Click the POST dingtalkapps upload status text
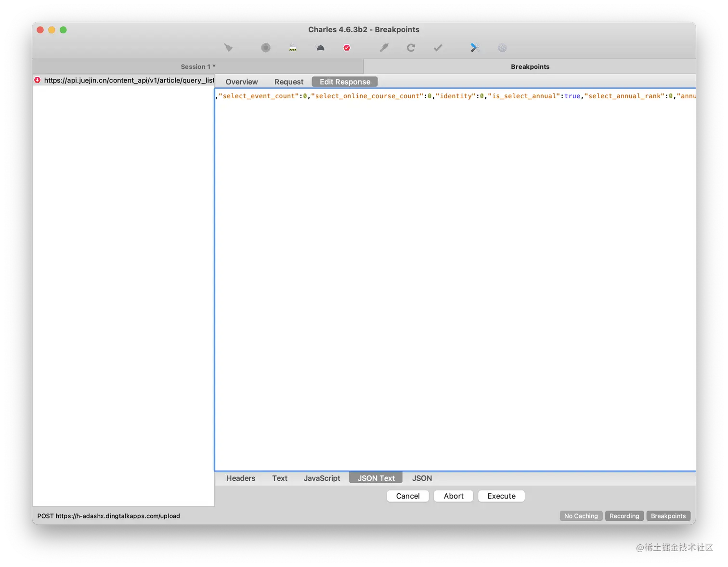The width and height of the screenshot is (728, 567). coord(109,516)
